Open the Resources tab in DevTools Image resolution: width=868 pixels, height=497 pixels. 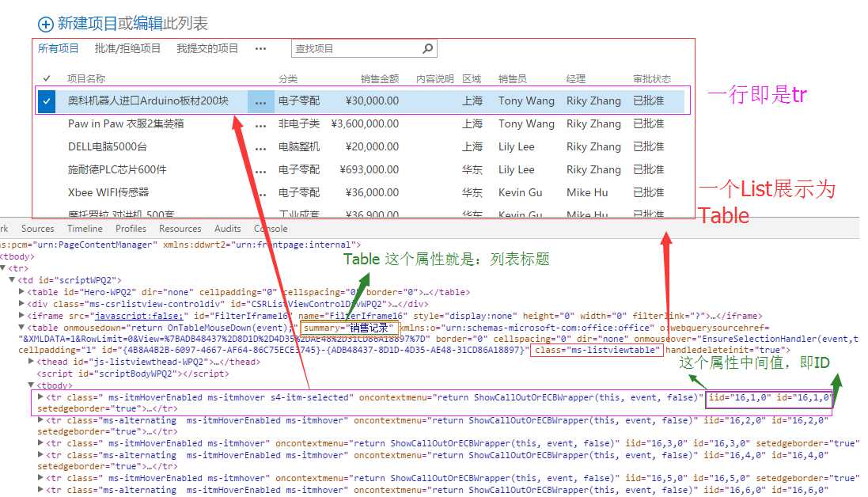point(180,229)
